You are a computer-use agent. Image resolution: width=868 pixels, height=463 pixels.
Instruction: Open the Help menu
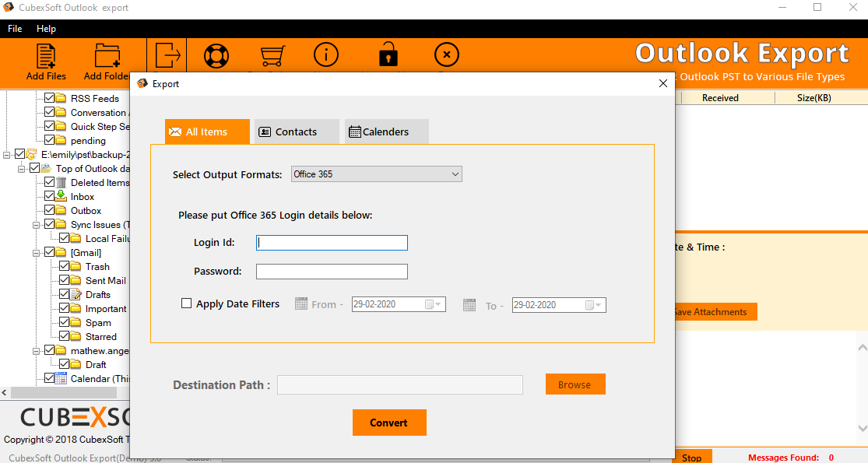coord(46,29)
